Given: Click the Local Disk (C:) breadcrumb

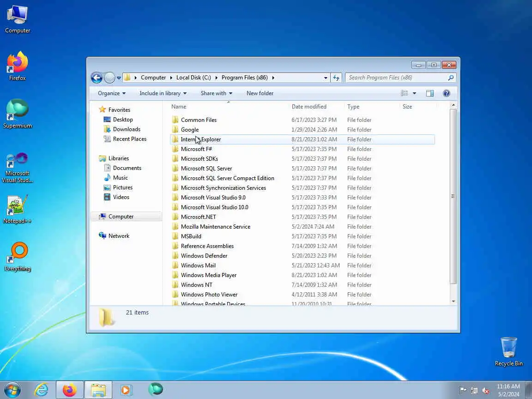Looking at the screenshot, I should point(193,78).
